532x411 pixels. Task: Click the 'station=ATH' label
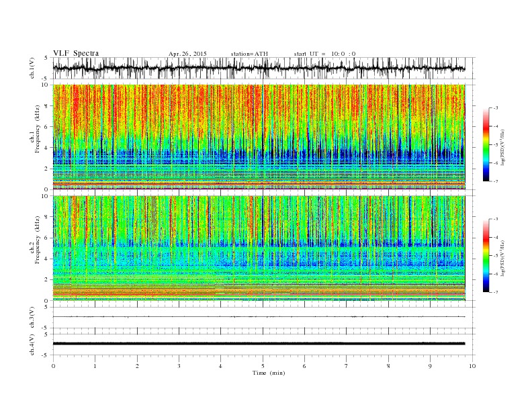pyautogui.click(x=249, y=54)
